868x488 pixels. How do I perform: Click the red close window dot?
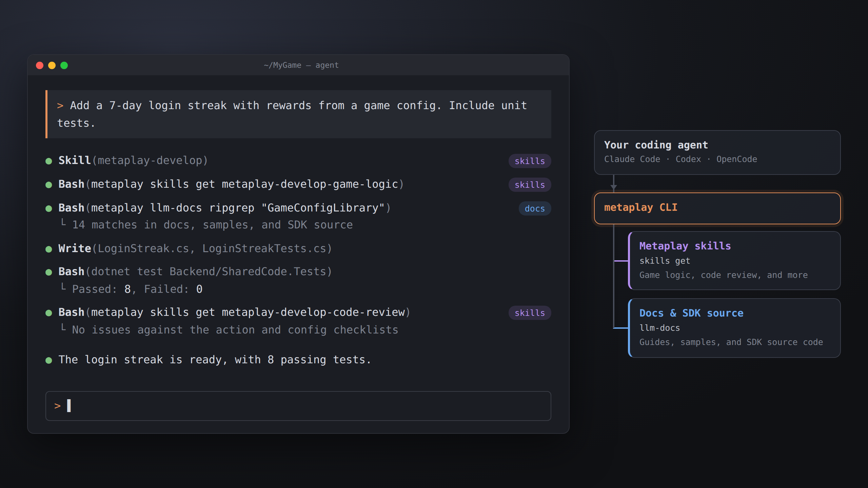(x=40, y=65)
